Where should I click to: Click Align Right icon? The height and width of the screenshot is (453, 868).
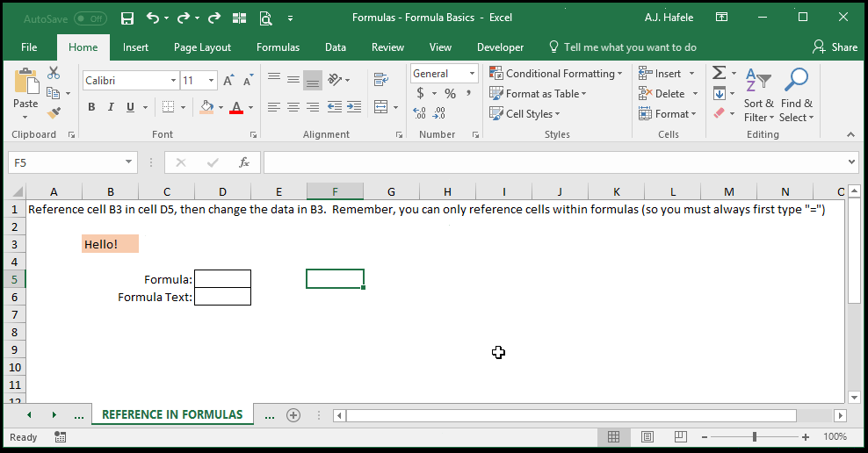click(x=313, y=107)
